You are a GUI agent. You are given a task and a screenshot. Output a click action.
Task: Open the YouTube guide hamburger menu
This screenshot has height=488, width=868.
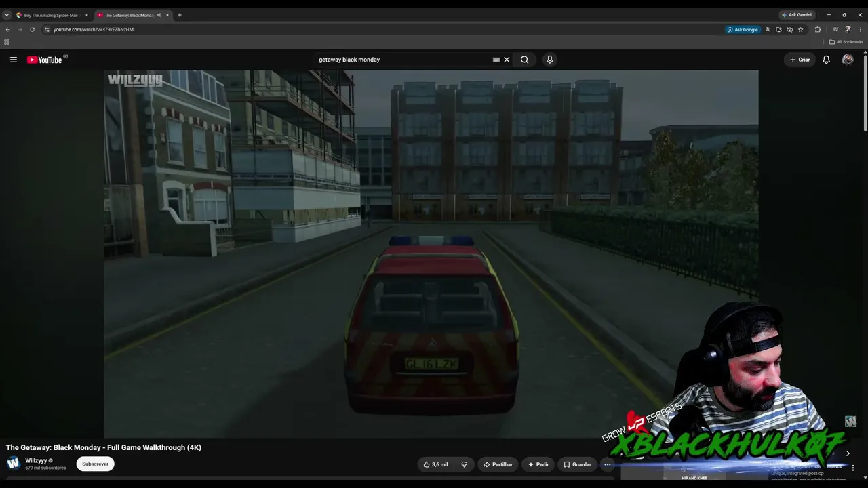(x=13, y=60)
